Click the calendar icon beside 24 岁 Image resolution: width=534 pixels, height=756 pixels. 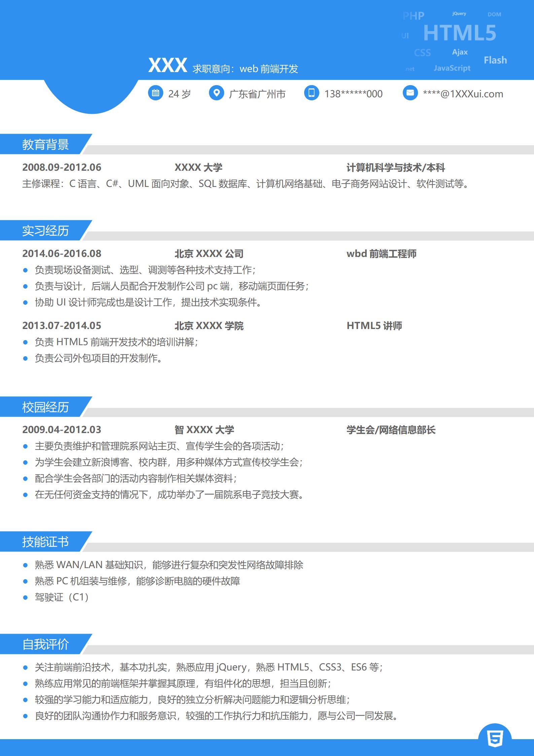click(x=155, y=93)
